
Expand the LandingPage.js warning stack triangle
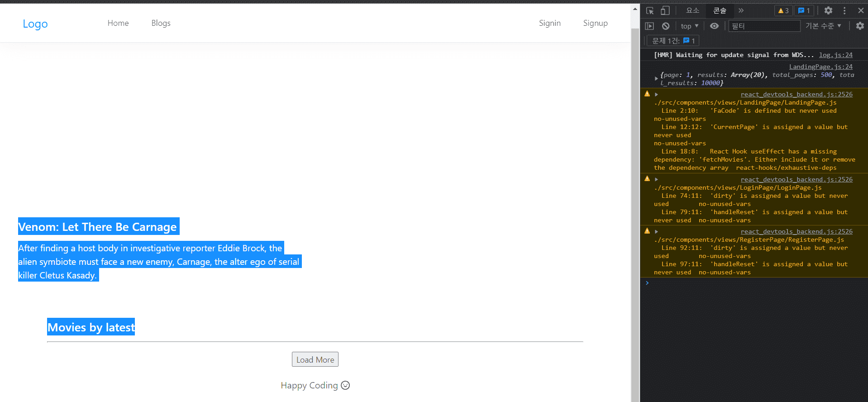656,94
